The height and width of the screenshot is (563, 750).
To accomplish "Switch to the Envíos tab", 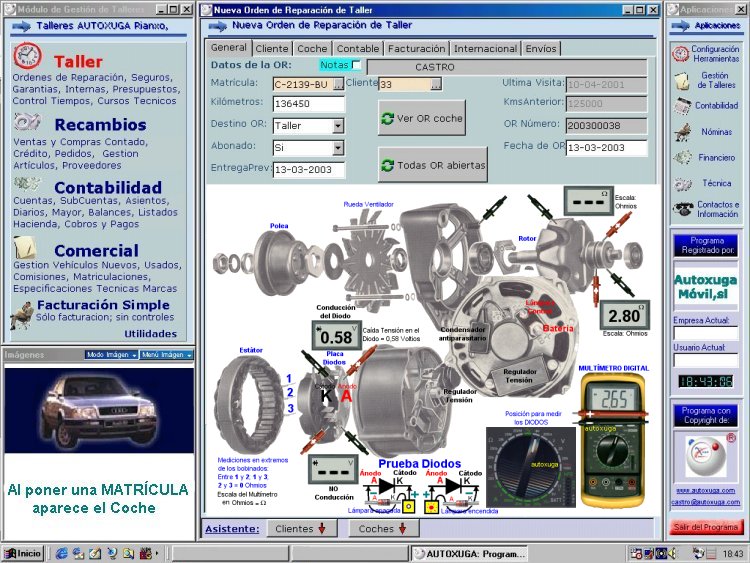I will pos(541,48).
